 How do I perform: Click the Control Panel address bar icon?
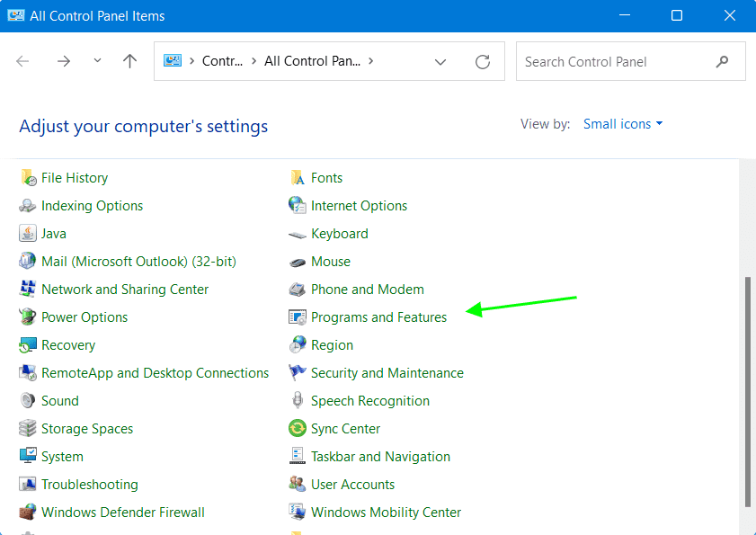[x=172, y=61]
